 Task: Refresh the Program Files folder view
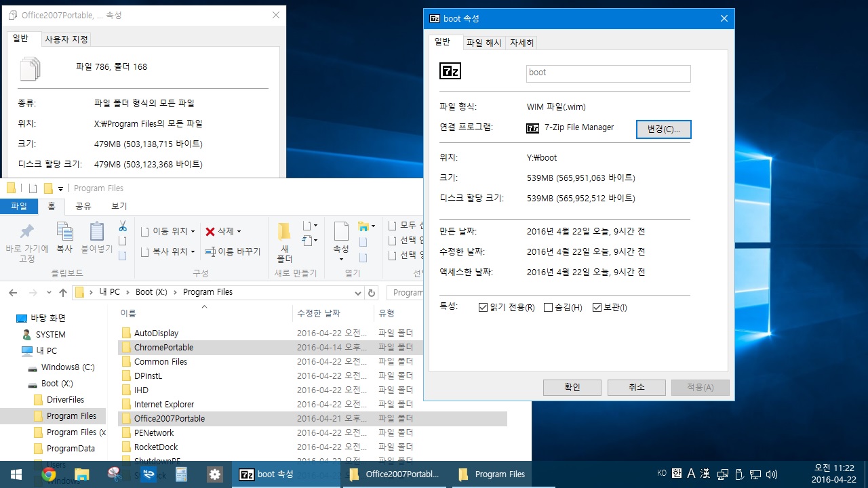371,293
